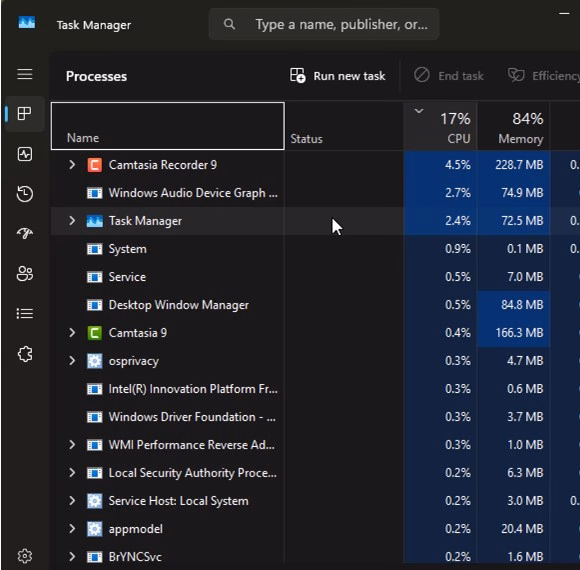Image resolution: width=580 pixels, height=570 pixels.
Task: Open Task Manager settings gear icon
Action: point(25,556)
